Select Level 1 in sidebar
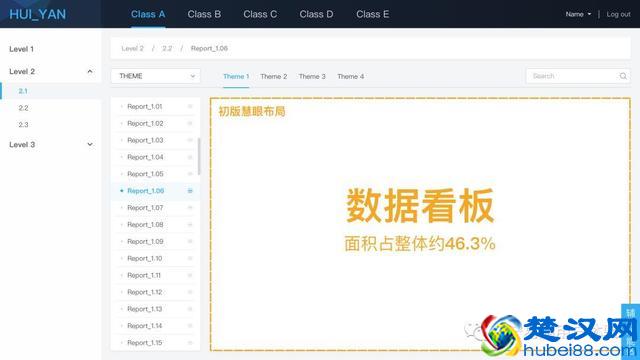Viewport: 640px width, 360px height. point(22,49)
